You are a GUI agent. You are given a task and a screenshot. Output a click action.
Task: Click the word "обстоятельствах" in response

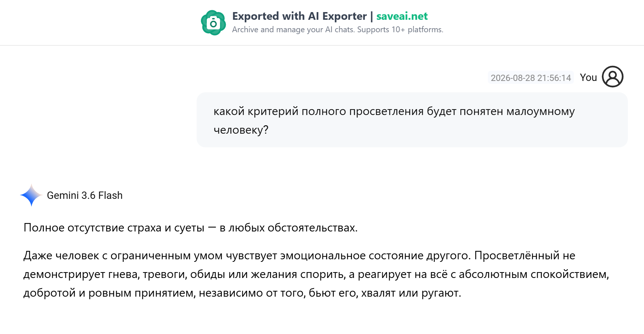[312, 227]
